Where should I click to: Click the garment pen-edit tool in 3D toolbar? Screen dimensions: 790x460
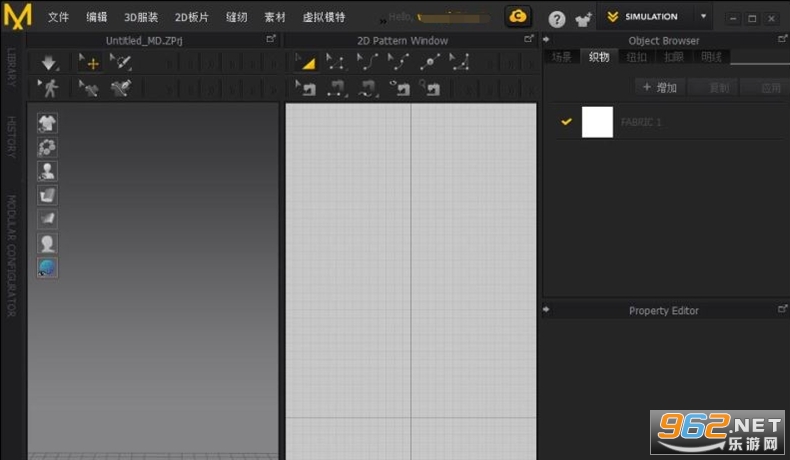pyautogui.click(x=121, y=88)
